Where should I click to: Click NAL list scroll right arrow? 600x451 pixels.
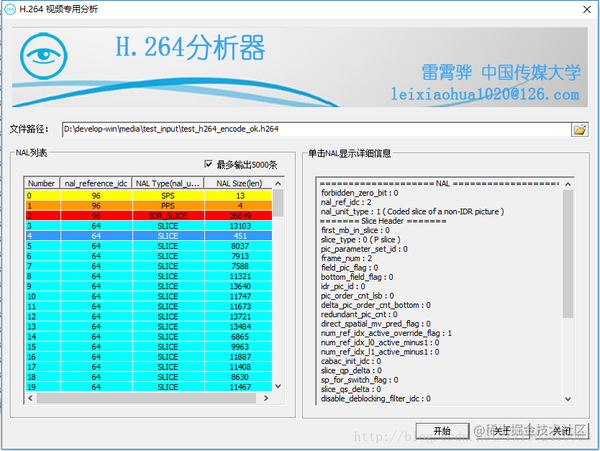click(x=266, y=398)
